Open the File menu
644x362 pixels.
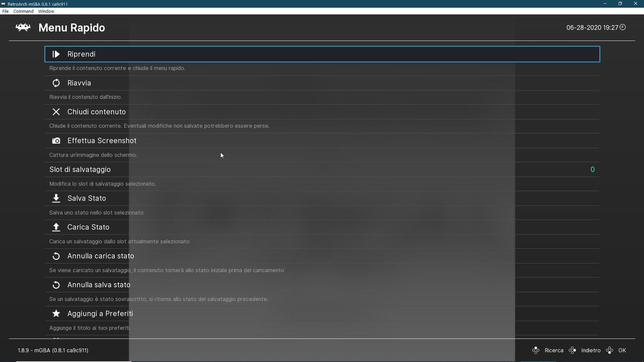(5, 11)
